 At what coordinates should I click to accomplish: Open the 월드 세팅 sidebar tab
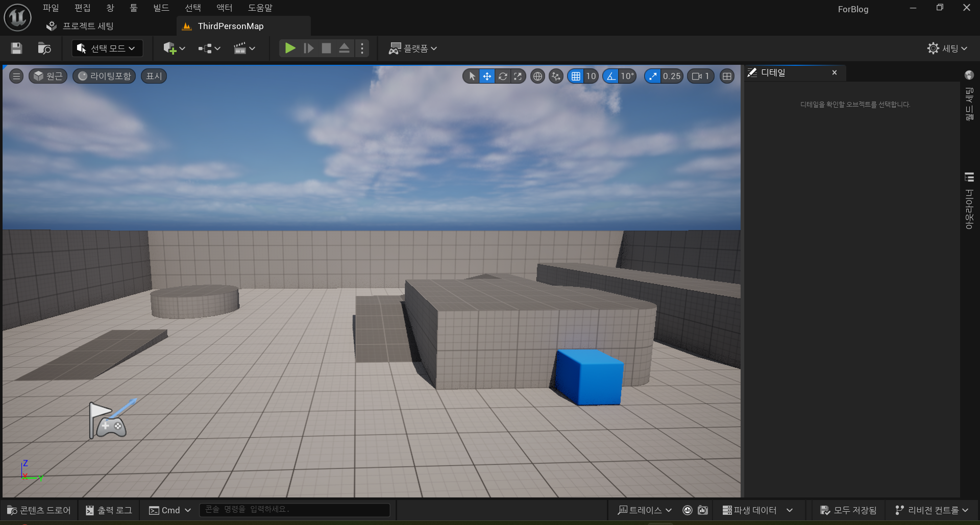pyautogui.click(x=969, y=95)
